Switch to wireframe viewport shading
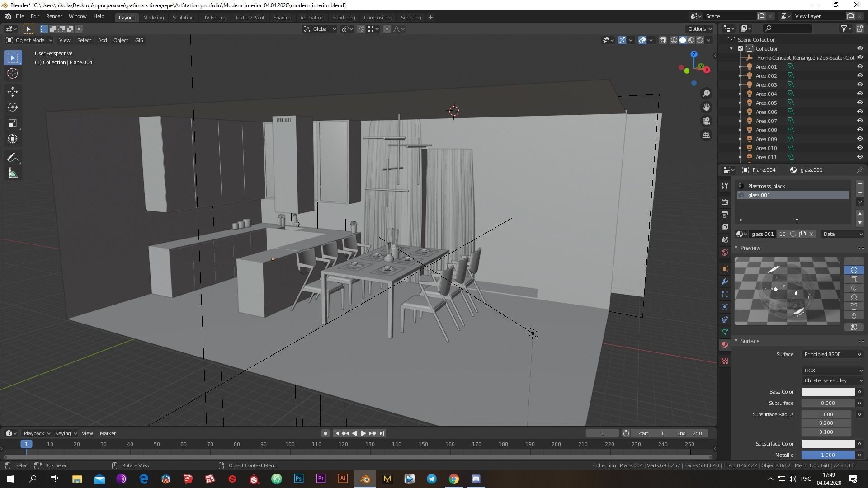The height and width of the screenshot is (488, 868). point(674,40)
